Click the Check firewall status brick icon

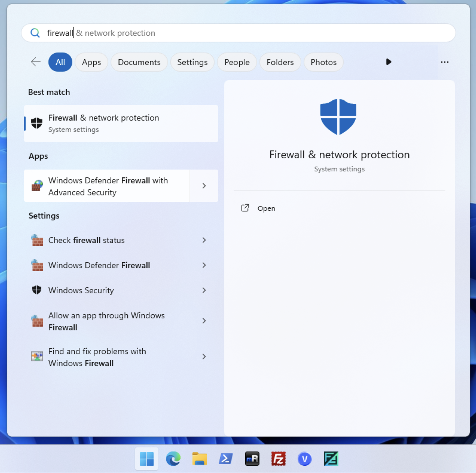pyautogui.click(x=37, y=240)
